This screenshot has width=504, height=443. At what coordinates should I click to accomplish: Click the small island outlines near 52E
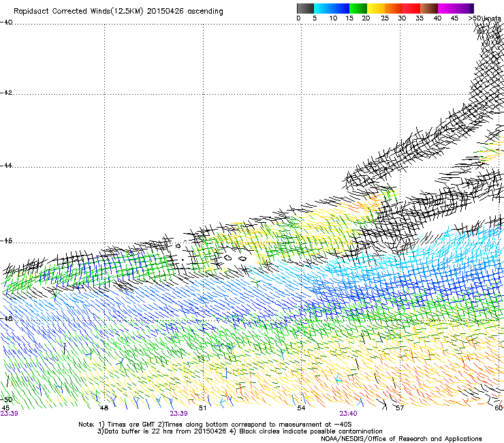click(235, 258)
